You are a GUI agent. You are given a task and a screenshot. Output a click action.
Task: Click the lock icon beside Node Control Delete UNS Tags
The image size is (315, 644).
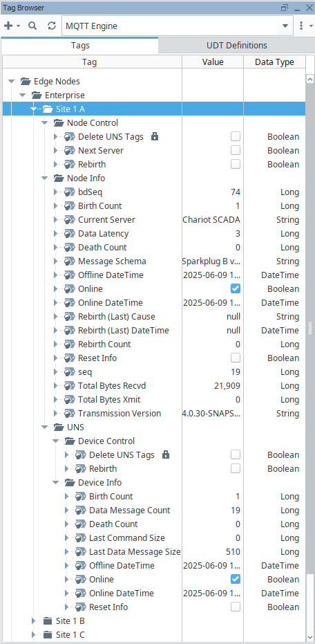[155, 136]
